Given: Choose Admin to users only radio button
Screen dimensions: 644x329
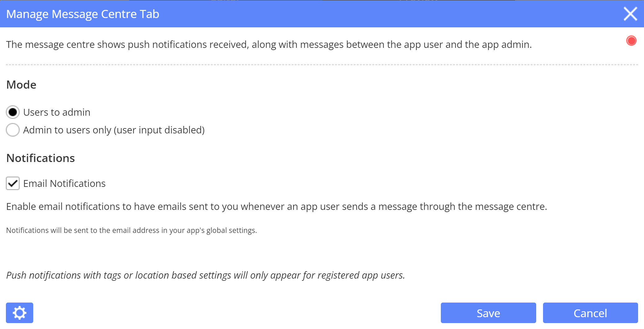Looking at the screenshot, I should point(13,130).
